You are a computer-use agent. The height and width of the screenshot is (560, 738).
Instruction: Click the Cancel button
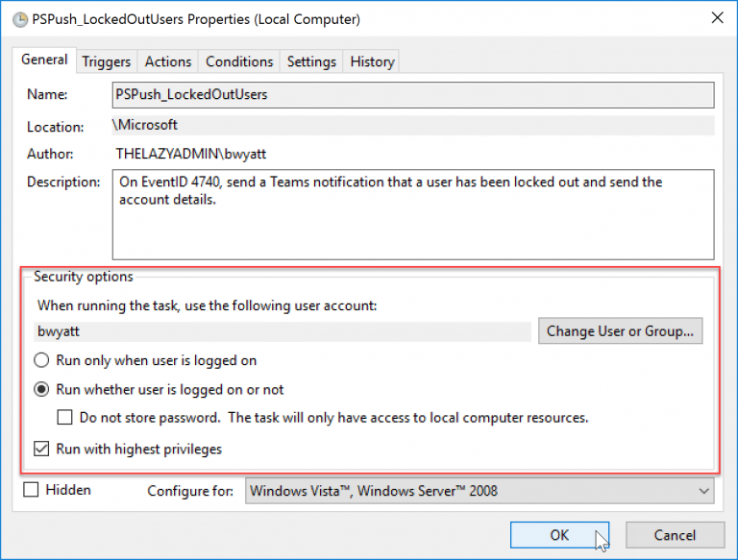[675, 535]
